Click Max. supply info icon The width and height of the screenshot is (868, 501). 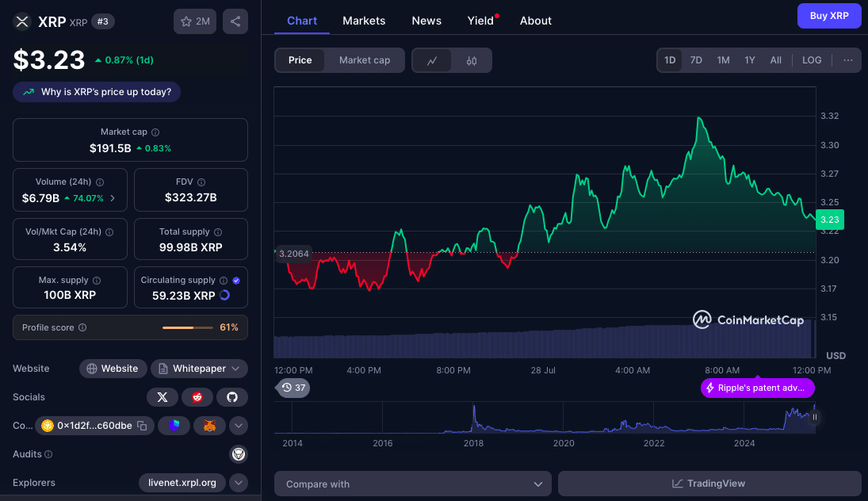tap(97, 281)
